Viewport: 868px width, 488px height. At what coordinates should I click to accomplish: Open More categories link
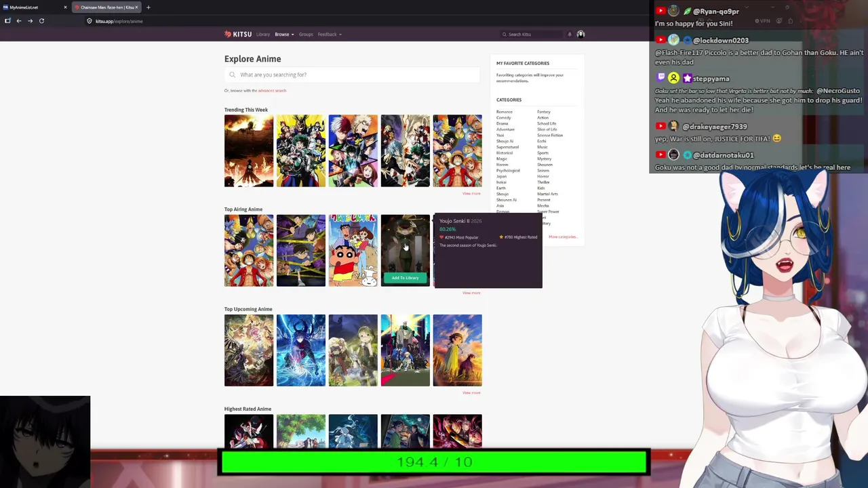[x=562, y=237]
